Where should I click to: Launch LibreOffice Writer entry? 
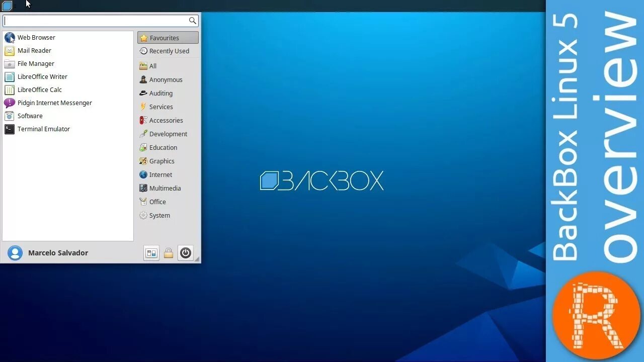pyautogui.click(x=68, y=77)
